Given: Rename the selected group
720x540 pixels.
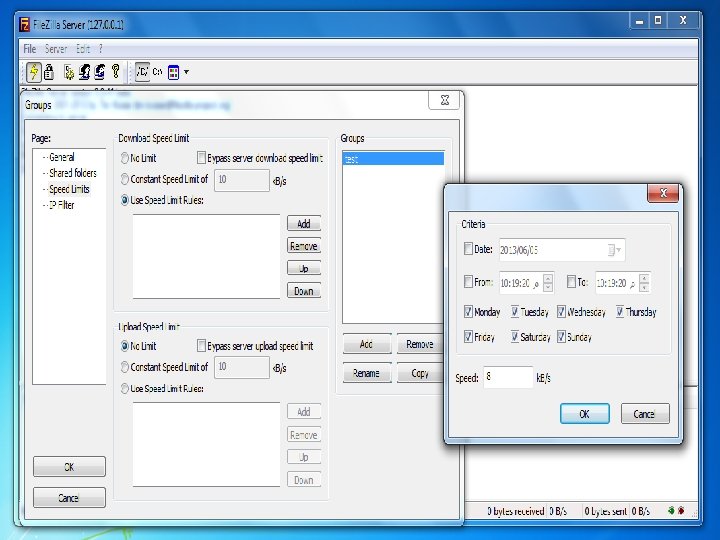Looking at the screenshot, I should click(x=366, y=373).
